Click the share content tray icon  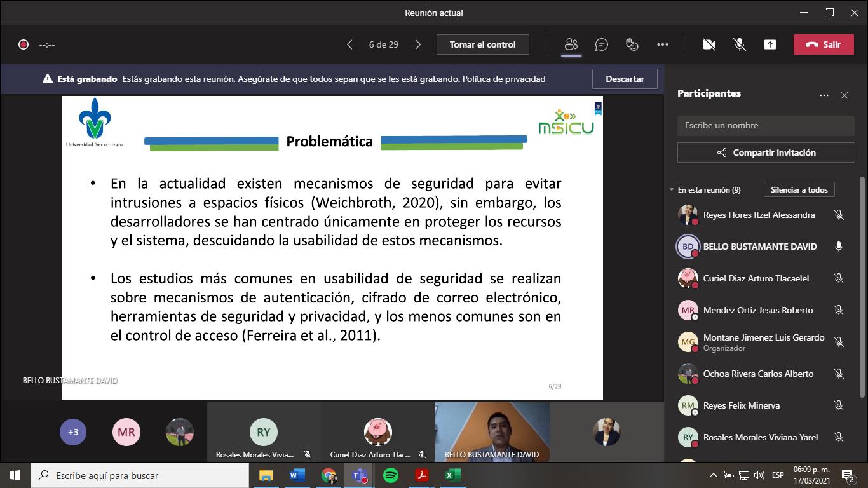770,44
